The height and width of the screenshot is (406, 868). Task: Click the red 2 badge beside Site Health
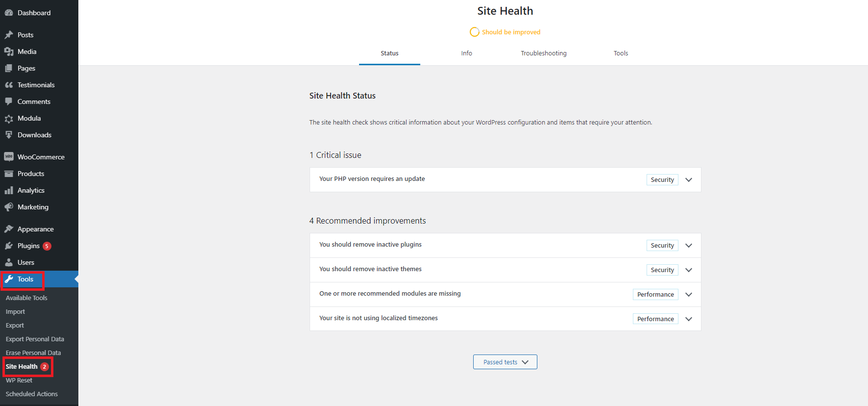pos(45,367)
